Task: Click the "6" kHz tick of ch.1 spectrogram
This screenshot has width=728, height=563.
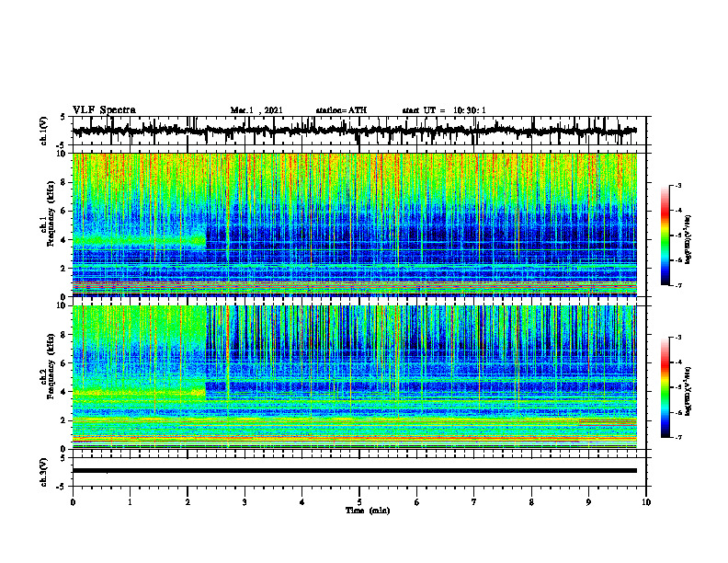Action: click(63, 211)
